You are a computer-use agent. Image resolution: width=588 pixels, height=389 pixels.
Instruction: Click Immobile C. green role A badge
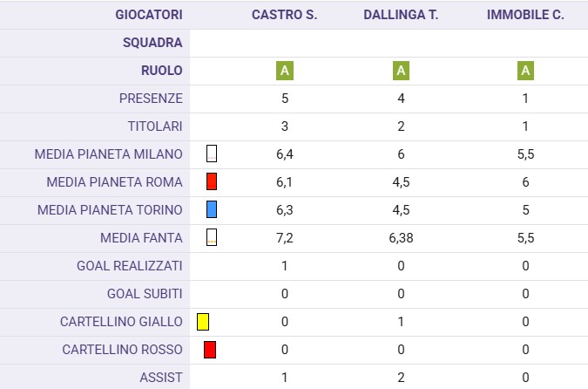pyautogui.click(x=525, y=71)
